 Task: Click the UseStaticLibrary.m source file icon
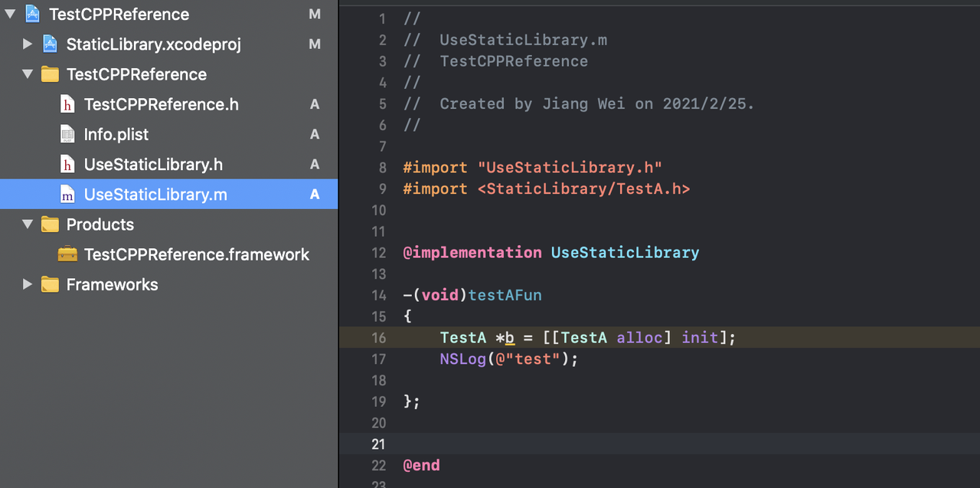coord(68,195)
